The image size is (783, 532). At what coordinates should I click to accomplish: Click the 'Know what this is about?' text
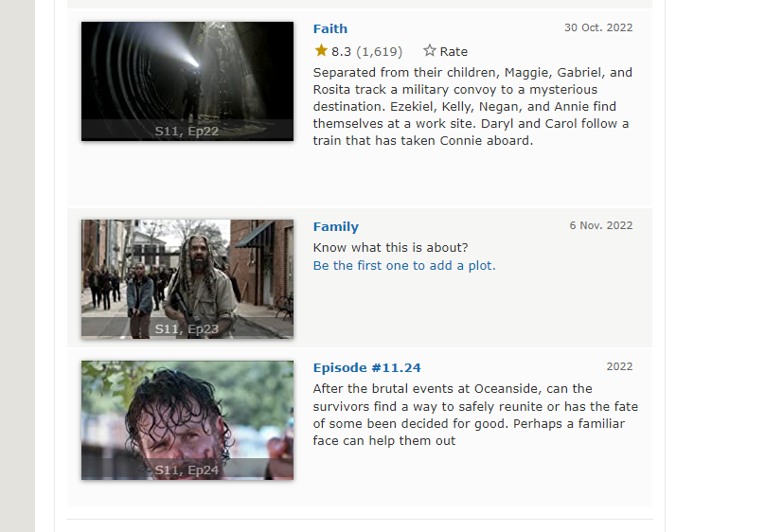[x=390, y=247]
